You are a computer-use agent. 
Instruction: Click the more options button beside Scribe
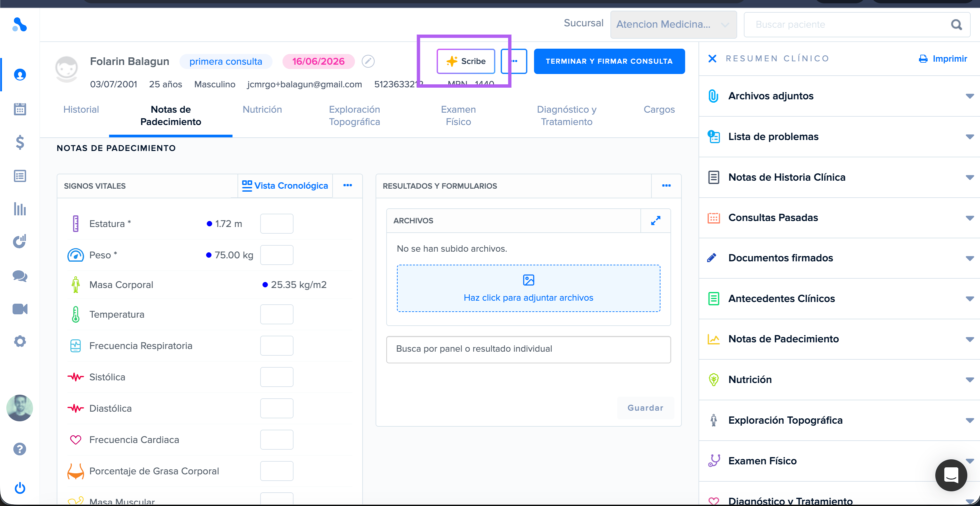(514, 61)
